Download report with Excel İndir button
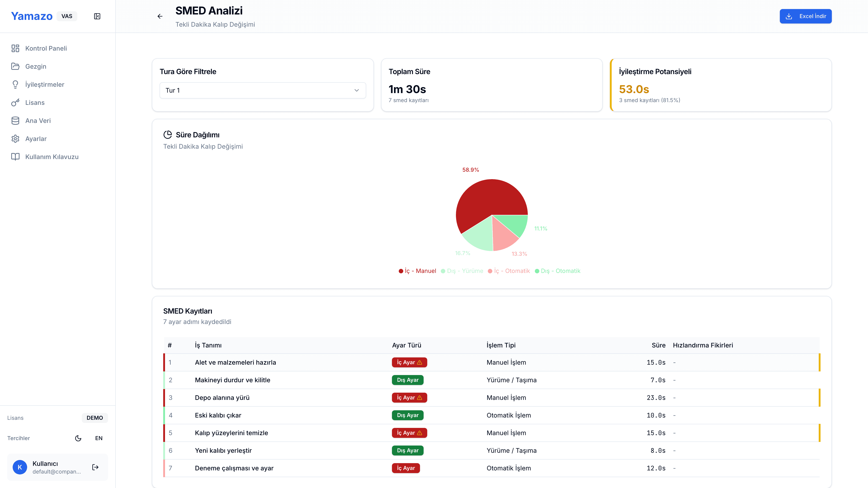 pos(805,16)
